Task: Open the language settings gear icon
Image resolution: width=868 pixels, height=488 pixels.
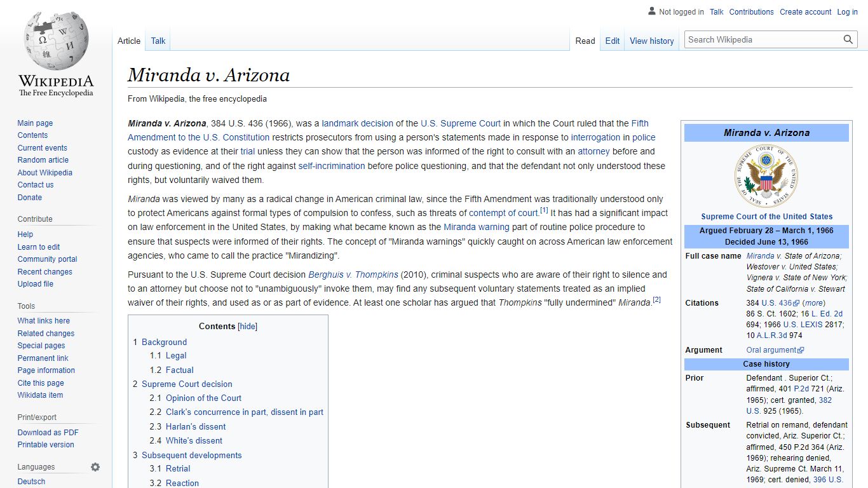Action: point(95,467)
